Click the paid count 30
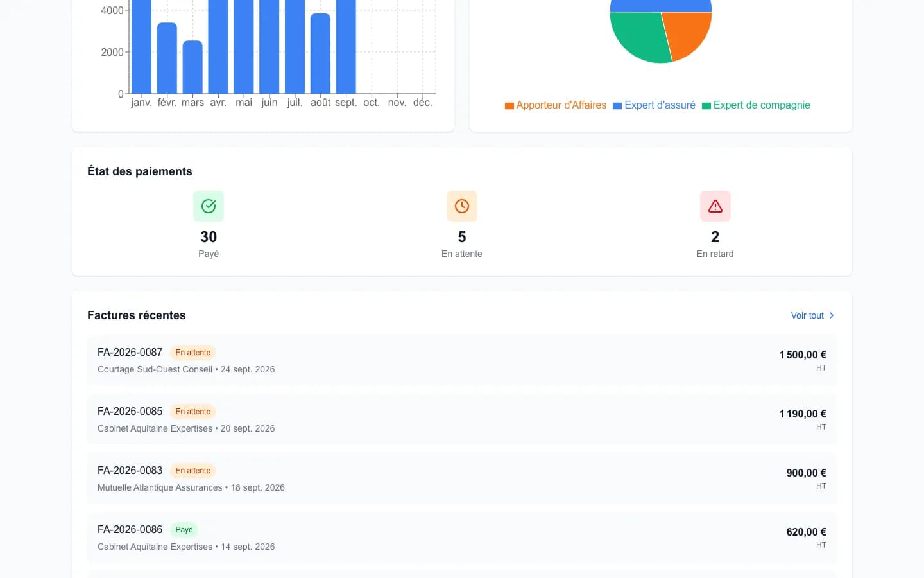924x578 pixels. point(209,237)
